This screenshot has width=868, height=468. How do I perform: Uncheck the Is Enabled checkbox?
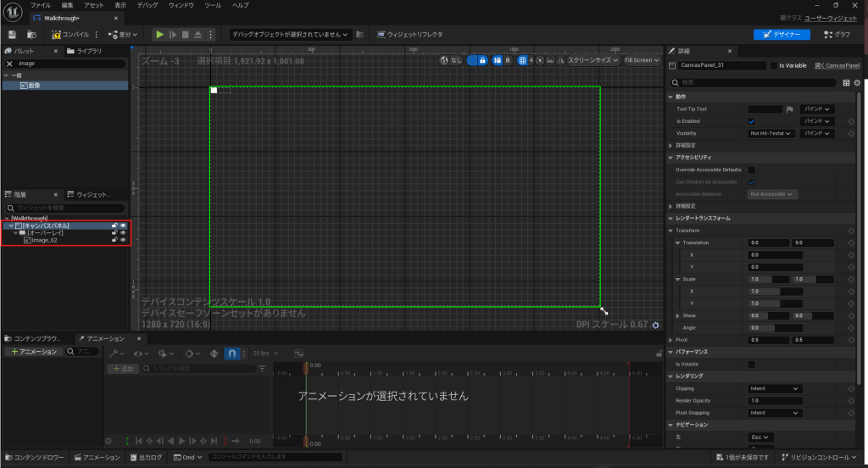[x=751, y=121]
